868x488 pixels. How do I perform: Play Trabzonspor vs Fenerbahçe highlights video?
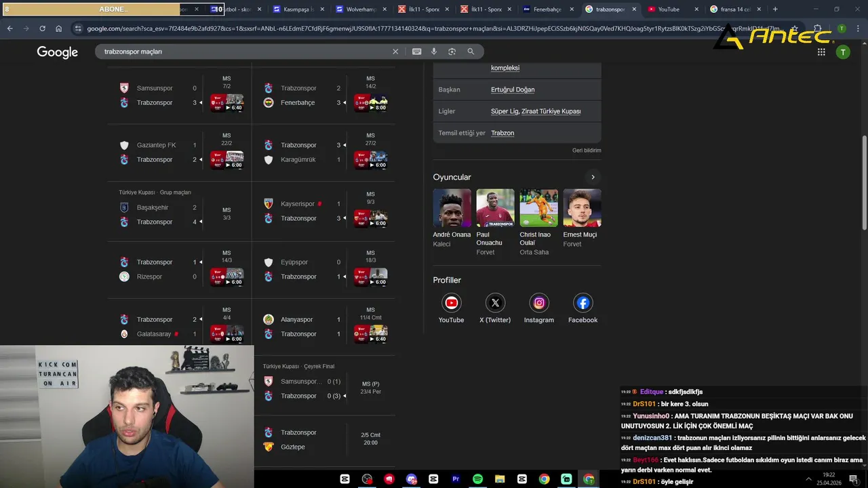[370, 103]
